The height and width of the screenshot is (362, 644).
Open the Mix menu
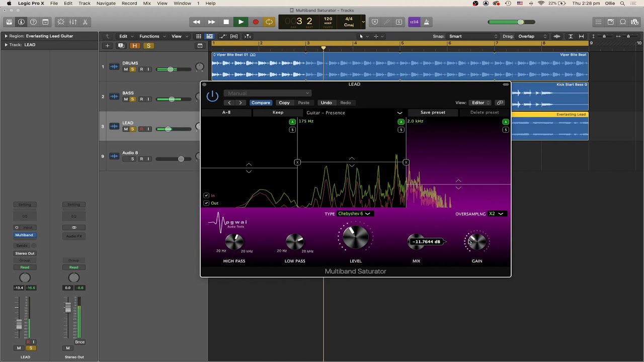coord(147,4)
